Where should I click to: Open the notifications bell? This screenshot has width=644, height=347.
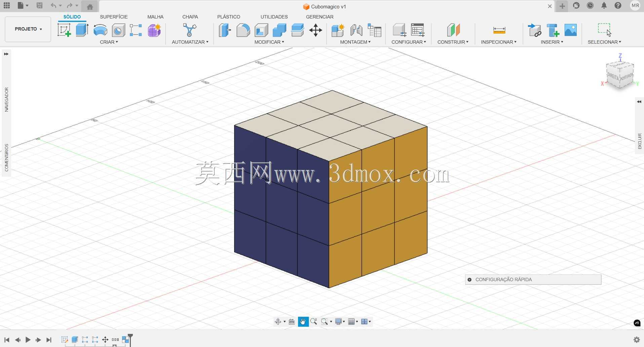(x=604, y=5)
